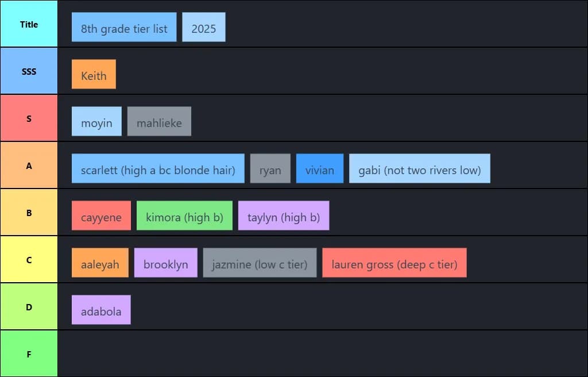
Task: Click the jazmine (low c tier) item
Action: click(260, 263)
